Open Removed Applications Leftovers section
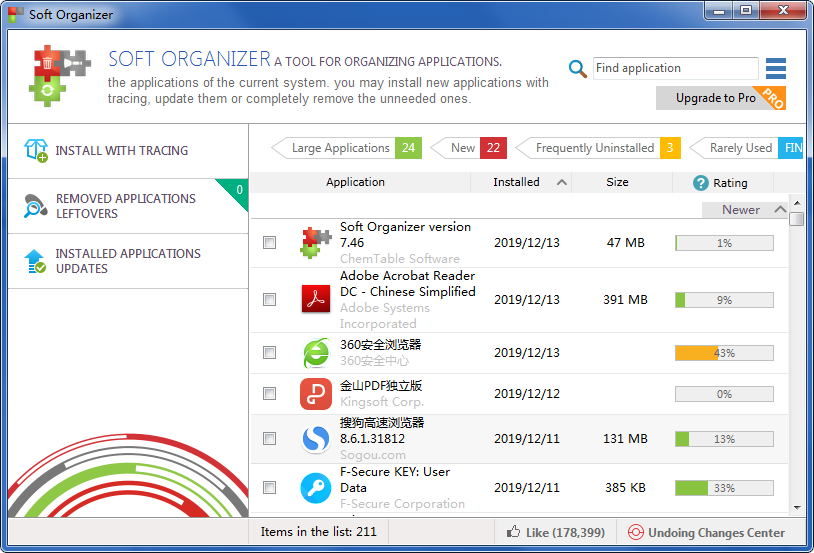814x553 pixels. [128, 206]
